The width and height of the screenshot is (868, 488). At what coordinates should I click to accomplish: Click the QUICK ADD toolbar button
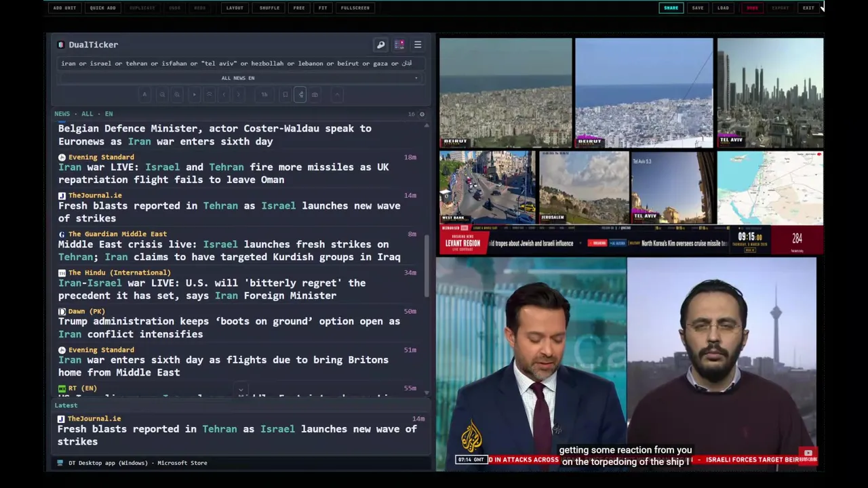(102, 8)
